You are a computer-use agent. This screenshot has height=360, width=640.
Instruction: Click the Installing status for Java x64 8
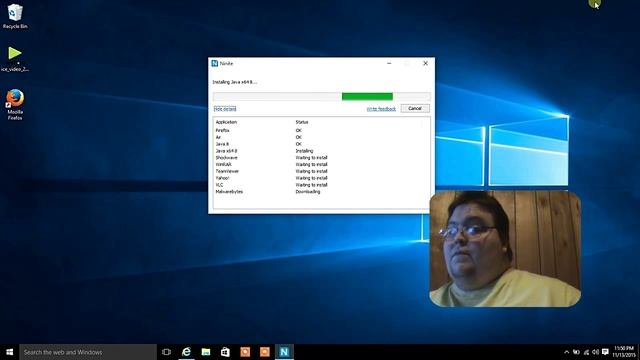[x=304, y=151]
